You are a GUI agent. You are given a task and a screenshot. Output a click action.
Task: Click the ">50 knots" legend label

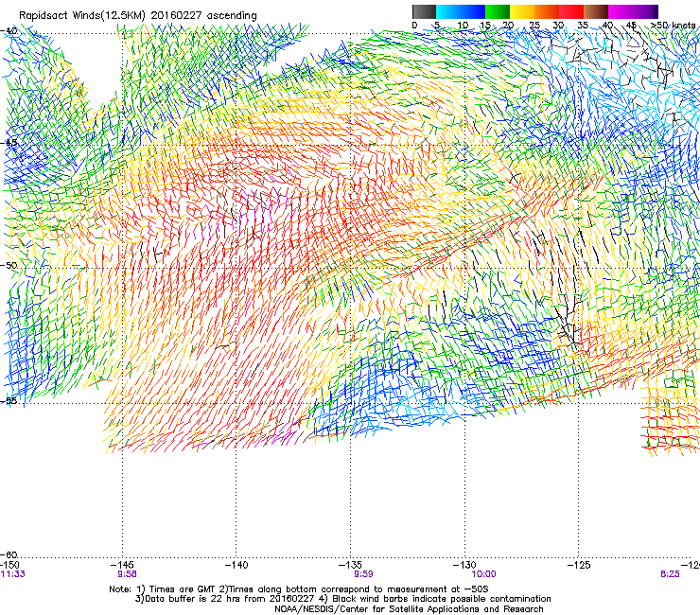pyautogui.click(x=673, y=26)
